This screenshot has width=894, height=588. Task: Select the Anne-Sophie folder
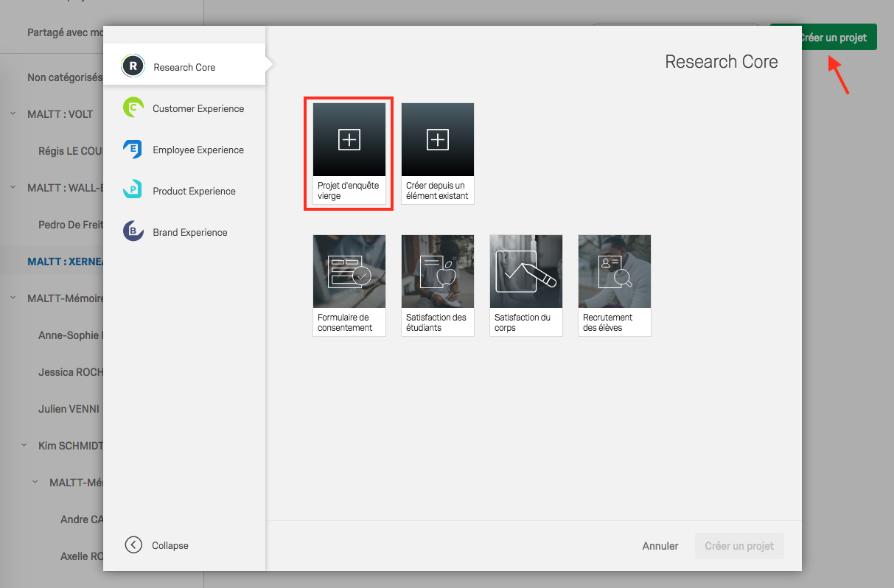coord(71,335)
